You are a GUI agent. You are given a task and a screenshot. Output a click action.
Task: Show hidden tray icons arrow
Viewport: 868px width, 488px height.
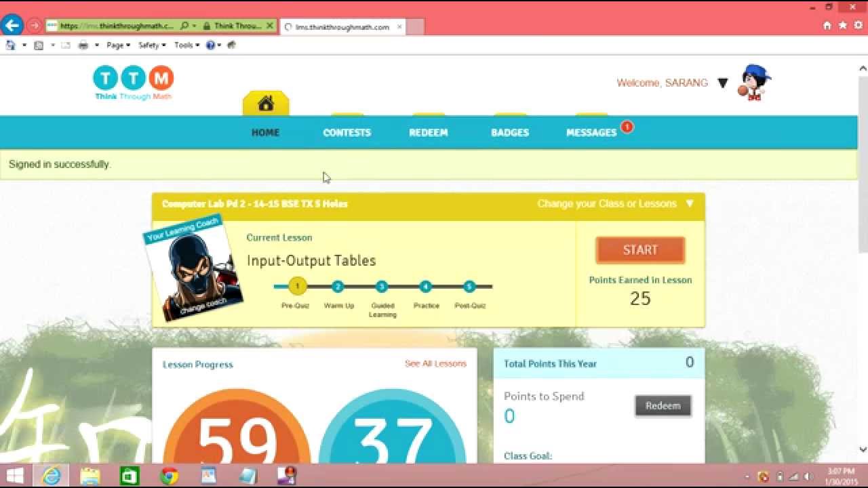[x=748, y=476]
